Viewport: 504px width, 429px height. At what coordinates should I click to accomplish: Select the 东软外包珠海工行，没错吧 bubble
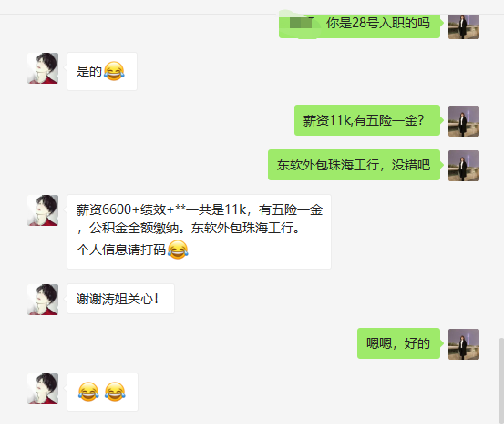click(354, 165)
